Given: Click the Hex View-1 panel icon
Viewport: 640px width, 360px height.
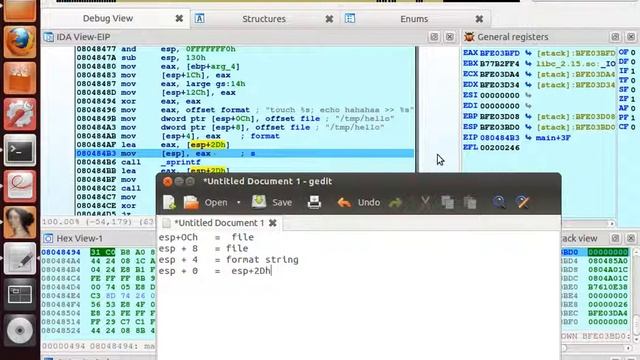Looking at the screenshot, I should (x=48, y=238).
